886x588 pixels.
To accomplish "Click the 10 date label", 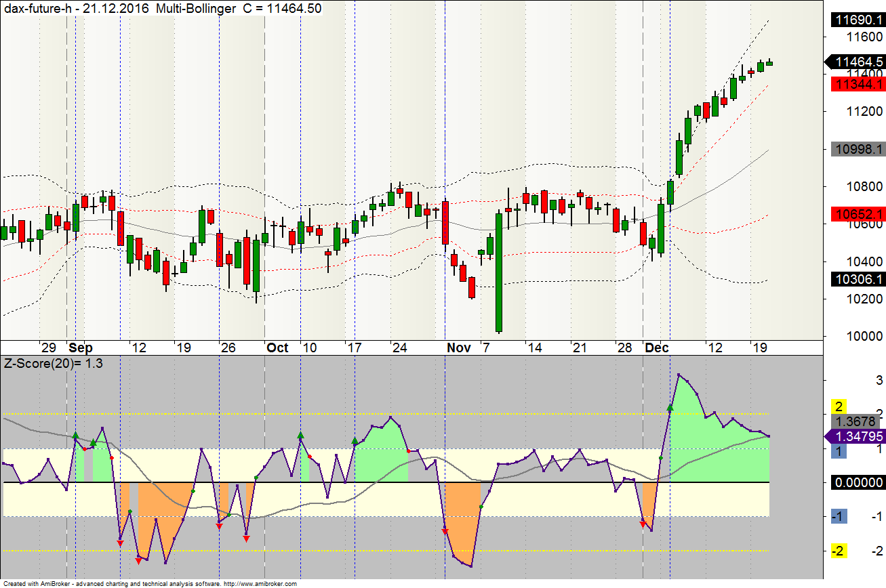I will [x=309, y=348].
